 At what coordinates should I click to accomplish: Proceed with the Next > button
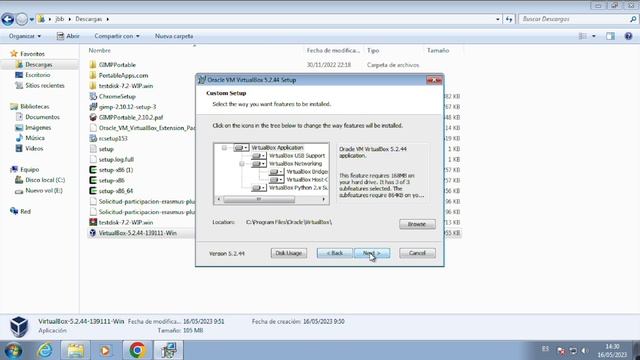coord(372,253)
